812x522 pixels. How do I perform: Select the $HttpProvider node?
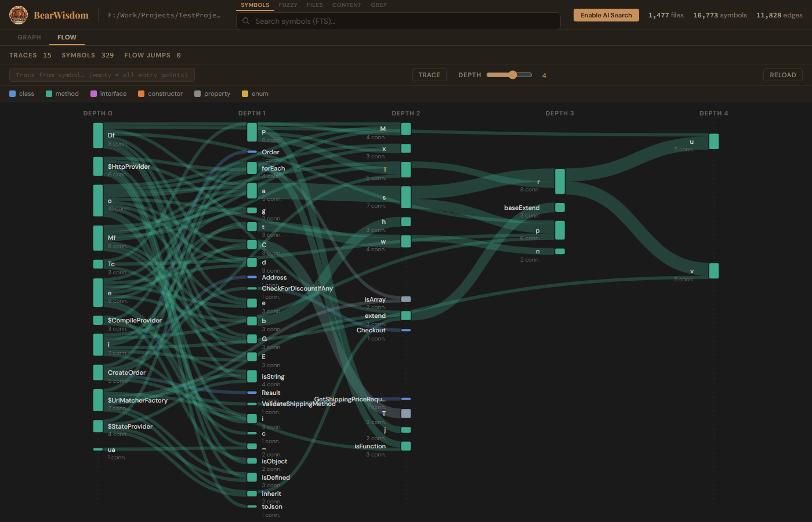click(98, 166)
